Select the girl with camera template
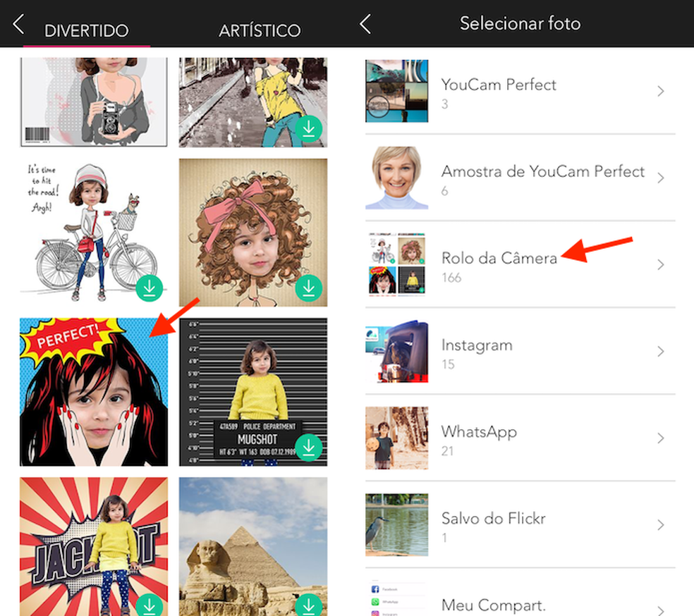Viewport: 694px width, 616px height. (94, 101)
